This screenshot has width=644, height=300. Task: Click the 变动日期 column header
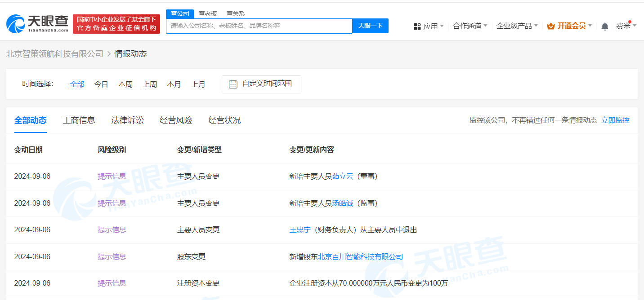[28, 150]
